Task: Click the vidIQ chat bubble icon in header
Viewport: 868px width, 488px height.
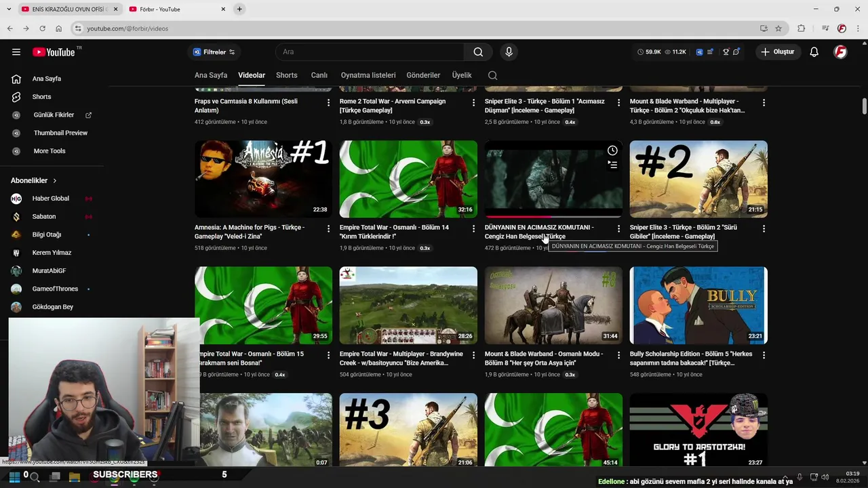Action: tap(736, 52)
